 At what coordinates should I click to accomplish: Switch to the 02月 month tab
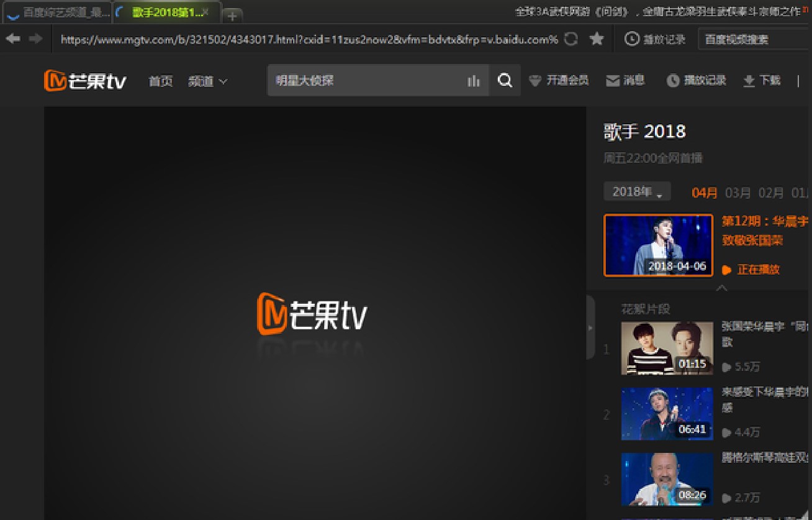(771, 193)
